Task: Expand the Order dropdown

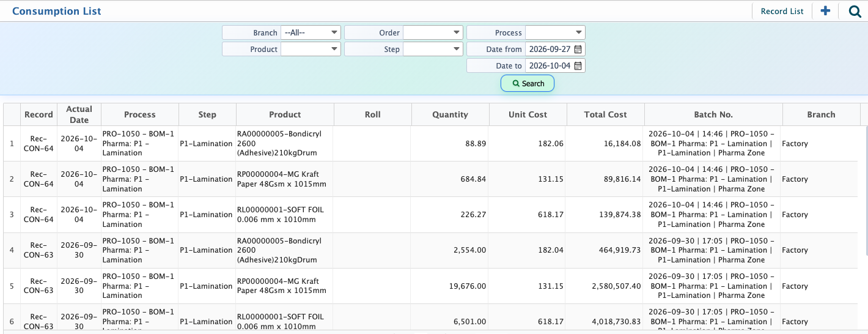Action: (433, 32)
